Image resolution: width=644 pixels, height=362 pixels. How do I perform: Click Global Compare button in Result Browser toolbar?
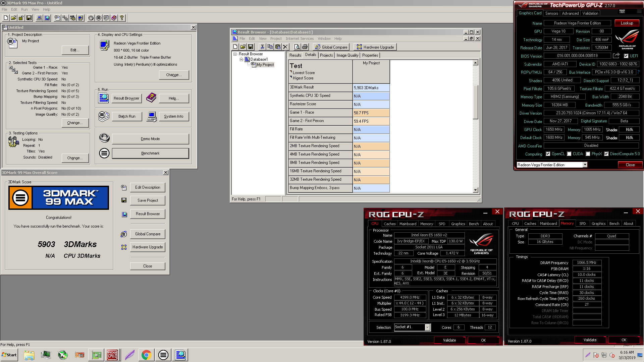[331, 47]
